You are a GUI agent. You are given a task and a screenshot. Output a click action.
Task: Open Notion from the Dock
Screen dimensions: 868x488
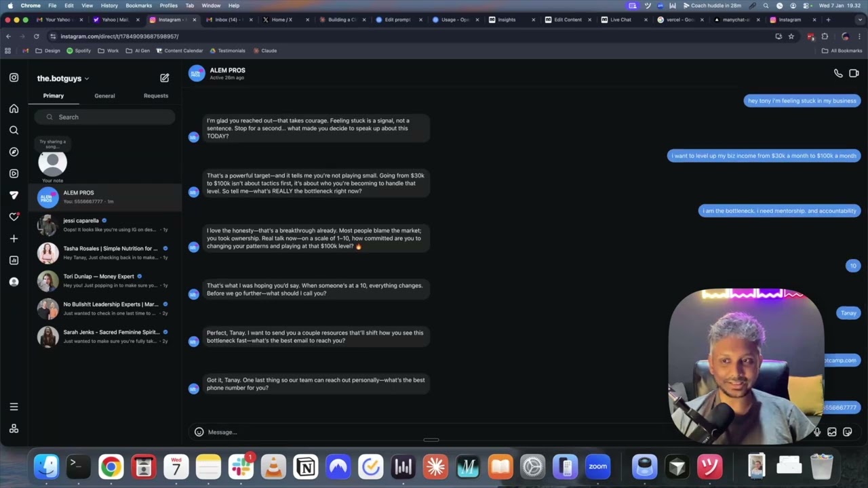(306, 466)
